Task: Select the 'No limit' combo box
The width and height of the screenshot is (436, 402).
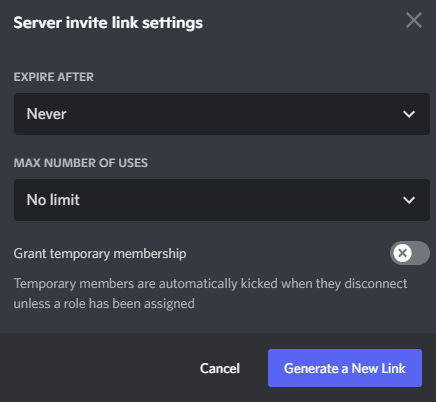Action: [x=222, y=200]
